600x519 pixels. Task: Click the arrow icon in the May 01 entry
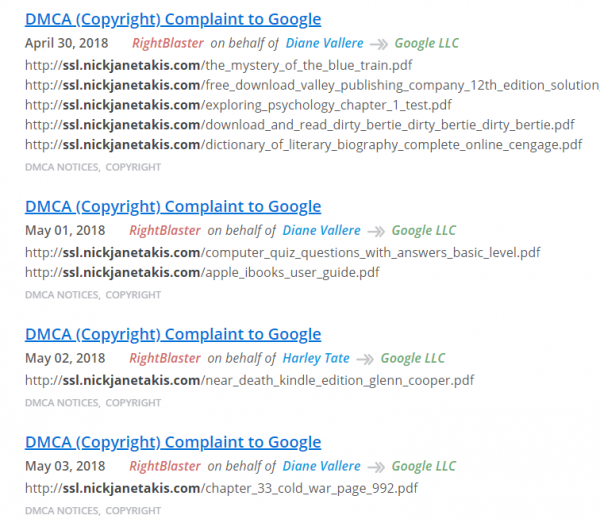coord(376,232)
